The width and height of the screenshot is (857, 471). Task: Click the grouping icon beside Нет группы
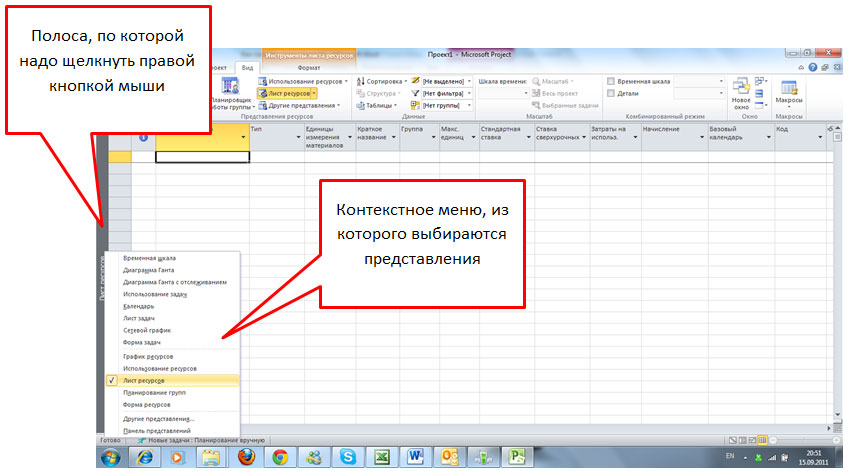pyautogui.click(x=415, y=105)
